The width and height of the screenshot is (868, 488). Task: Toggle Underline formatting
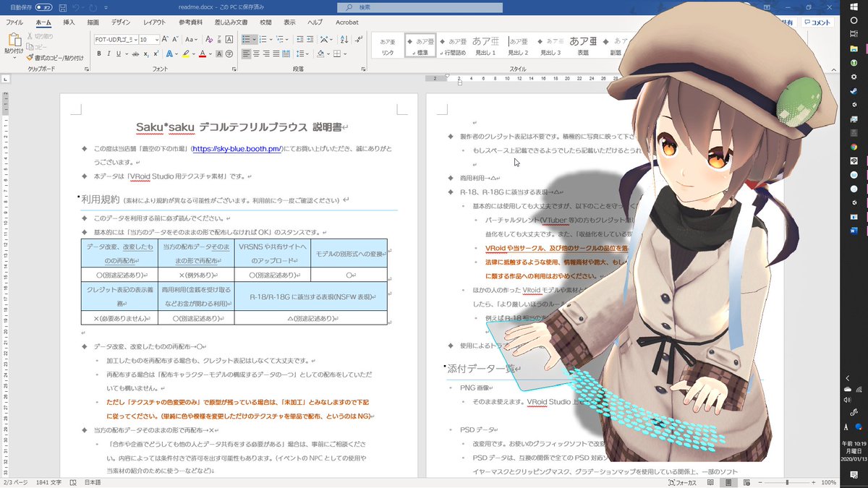point(118,54)
